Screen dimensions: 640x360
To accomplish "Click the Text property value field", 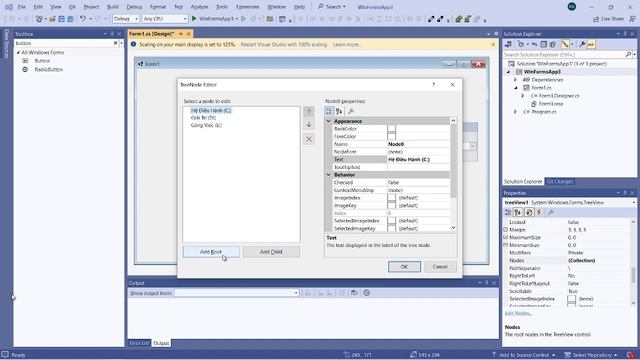I will tap(418, 159).
